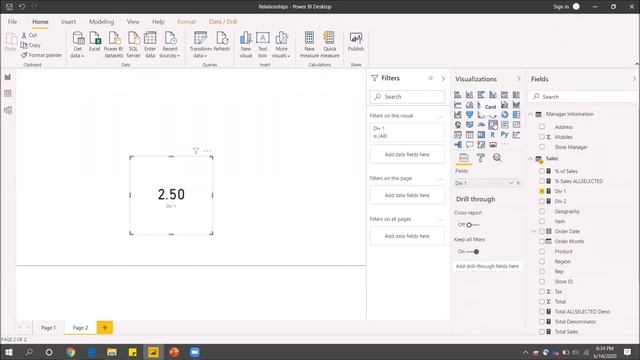Add a new page with plus button
This screenshot has width=640, height=360.
coord(104,328)
